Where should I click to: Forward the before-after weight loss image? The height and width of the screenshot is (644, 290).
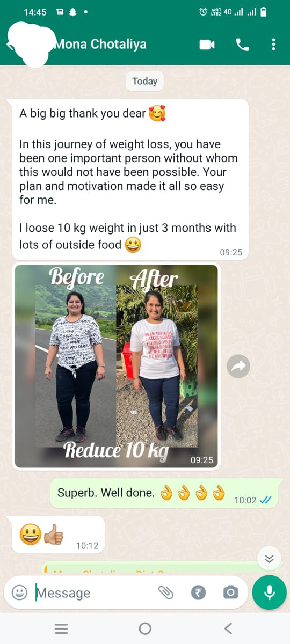(238, 367)
